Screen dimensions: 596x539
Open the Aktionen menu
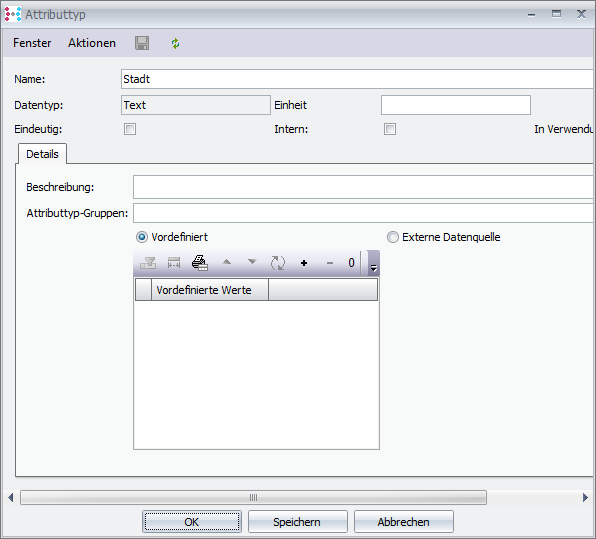click(92, 43)
